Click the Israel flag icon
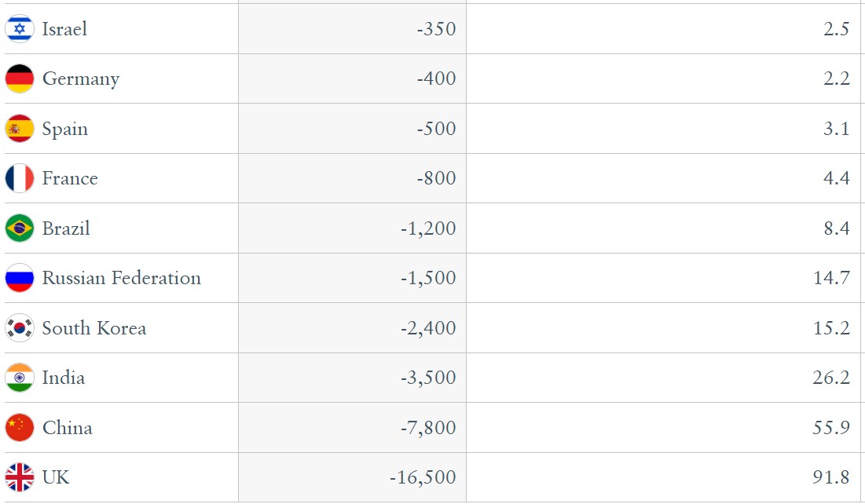Screen dimensions: 865x504 20,29
